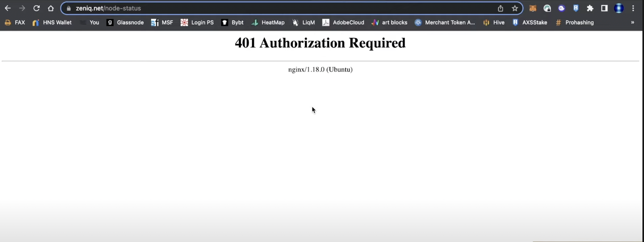Bookmark this page with the star
The image size is (644, 242).
(515, 8)
